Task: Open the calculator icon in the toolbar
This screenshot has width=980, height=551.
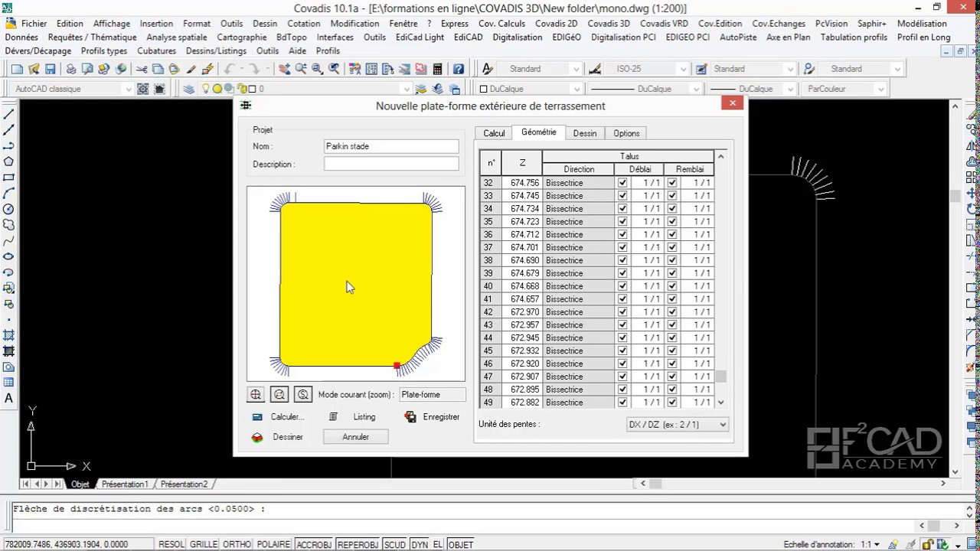Action: point(437,69)
